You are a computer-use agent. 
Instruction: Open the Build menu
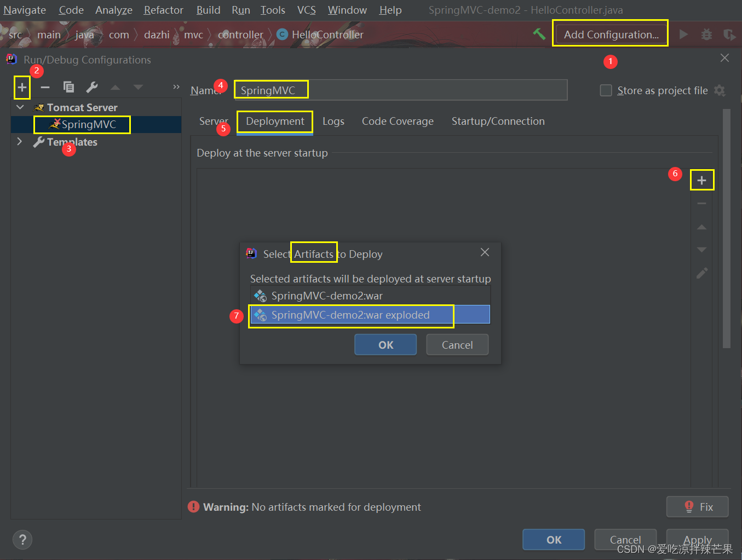pyautogui.click(x=209, y=10)
